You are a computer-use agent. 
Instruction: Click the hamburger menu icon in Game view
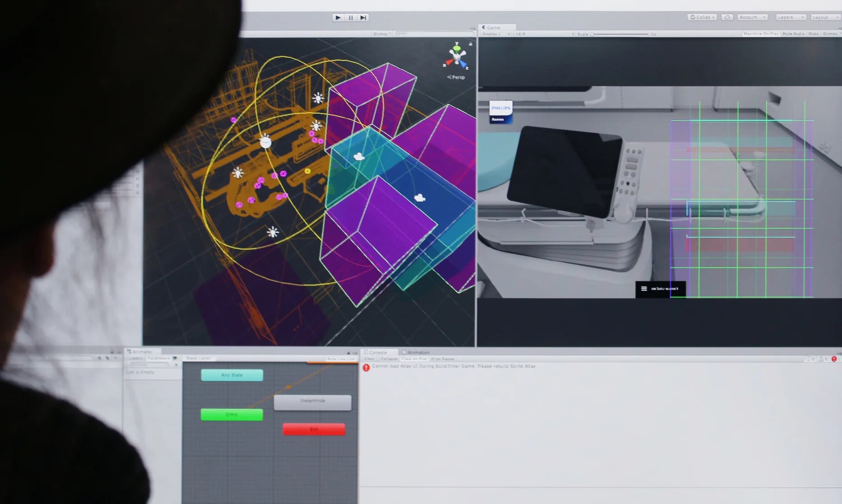644,289
